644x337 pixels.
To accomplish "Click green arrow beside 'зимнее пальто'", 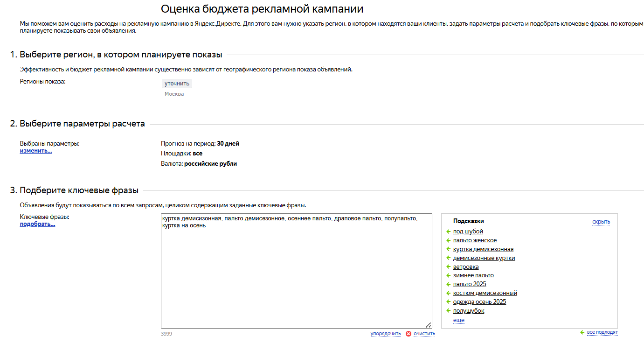I will point(448,275).
